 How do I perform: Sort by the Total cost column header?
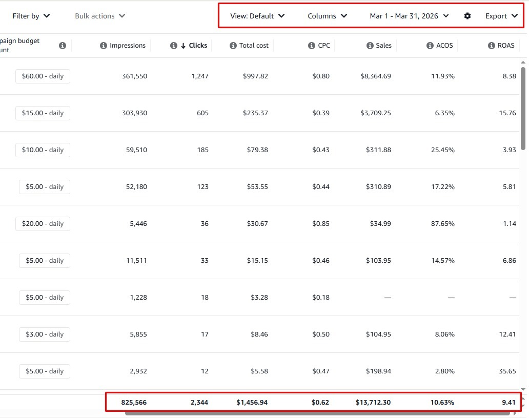(x=254, y=46)
